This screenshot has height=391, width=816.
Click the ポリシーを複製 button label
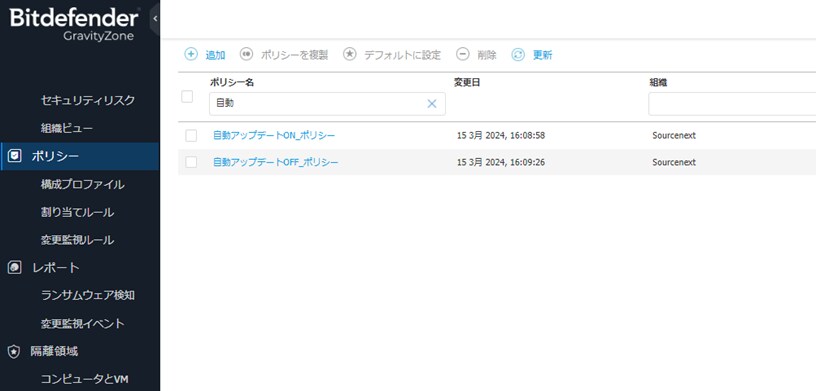click(295, 55)
